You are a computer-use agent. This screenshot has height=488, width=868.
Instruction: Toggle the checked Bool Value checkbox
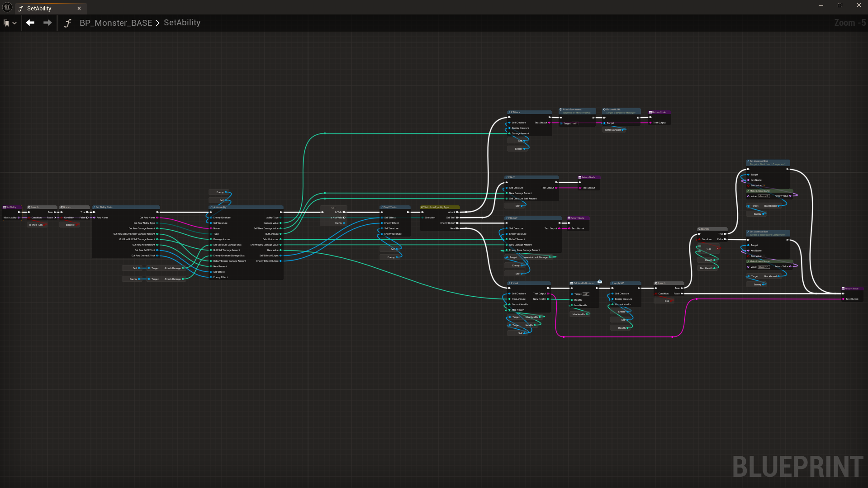pyautogui.click(x=764, y=185)
